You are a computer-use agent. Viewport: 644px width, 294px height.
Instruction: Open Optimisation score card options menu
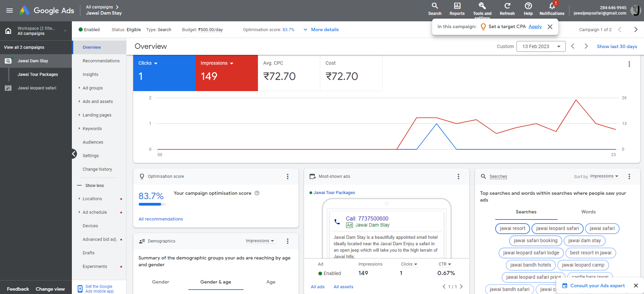(x=287, y=176)
